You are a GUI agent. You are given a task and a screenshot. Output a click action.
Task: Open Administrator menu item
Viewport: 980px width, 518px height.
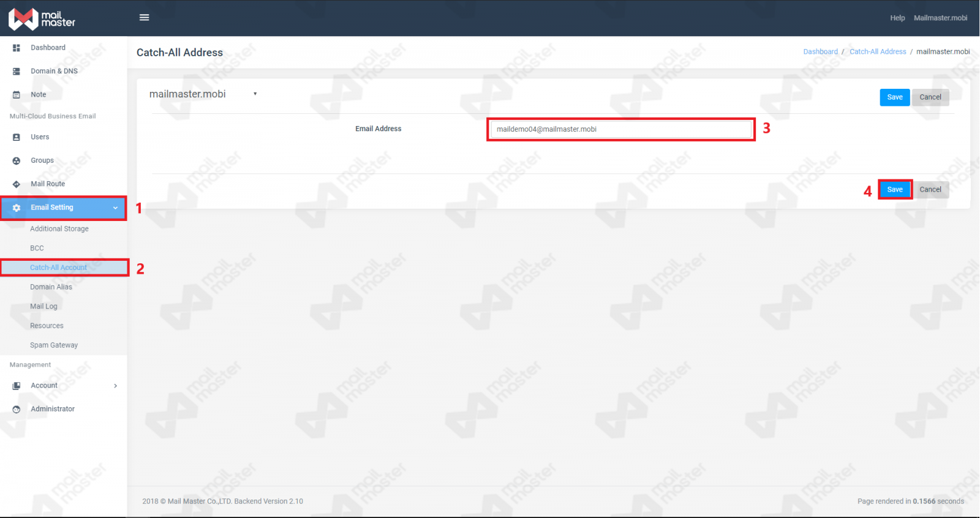53,409
